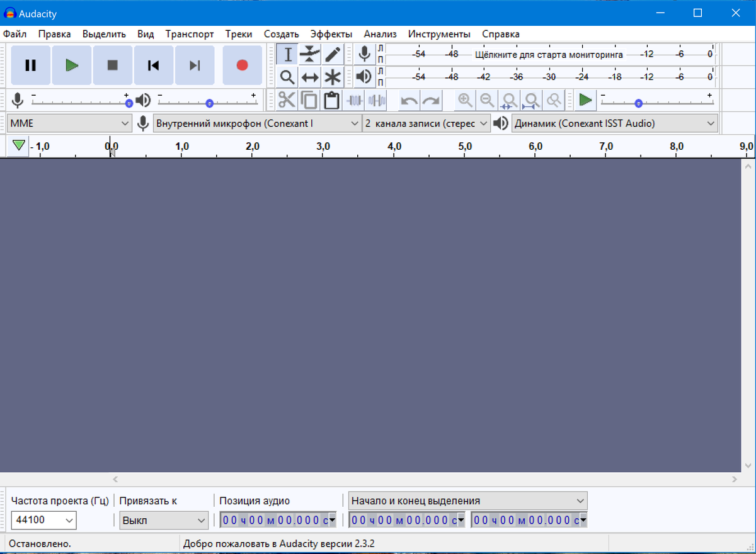Start recording with the red Record button

coord(243,65)
